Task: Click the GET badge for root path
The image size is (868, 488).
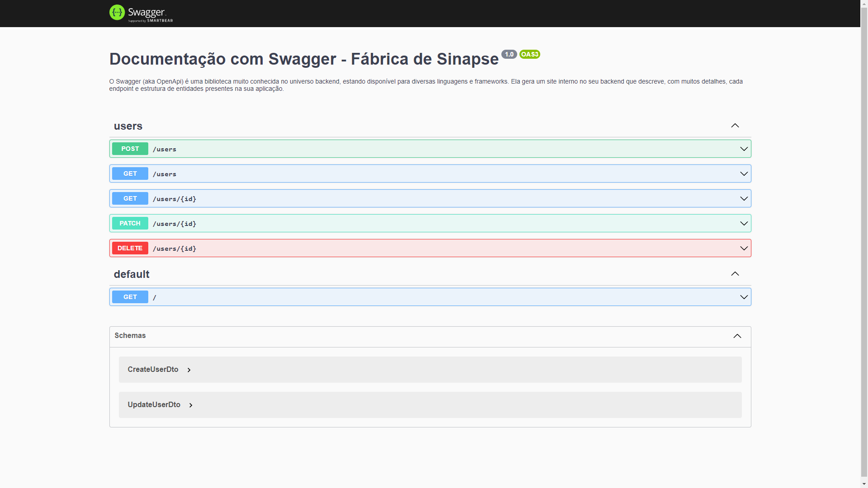Action: point(130,297)
